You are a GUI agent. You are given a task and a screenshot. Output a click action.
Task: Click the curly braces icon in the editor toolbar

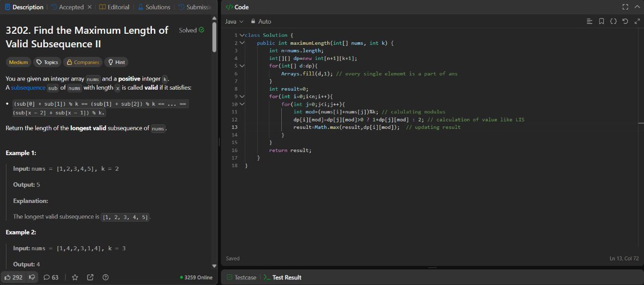coord(613,21)
